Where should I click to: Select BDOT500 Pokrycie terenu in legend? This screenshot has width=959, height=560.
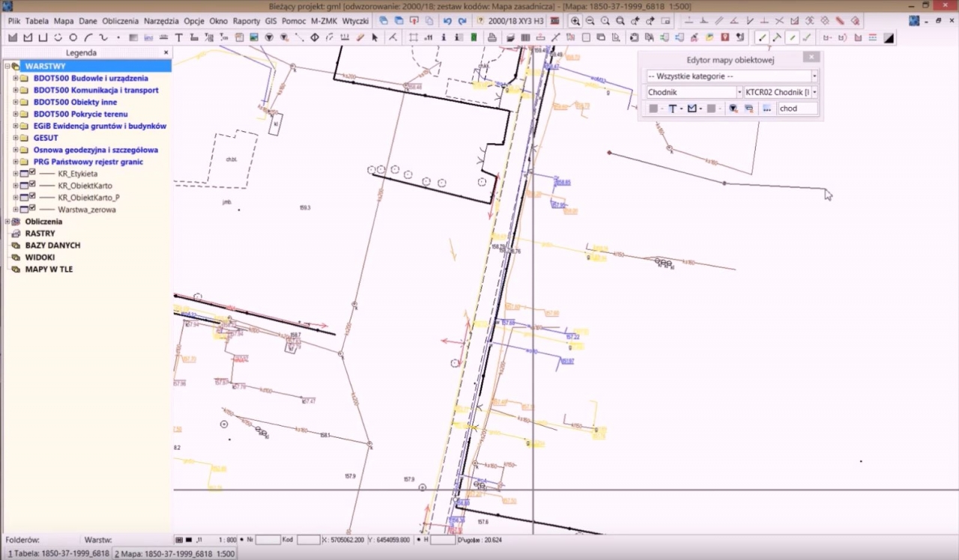click(80, 114)
